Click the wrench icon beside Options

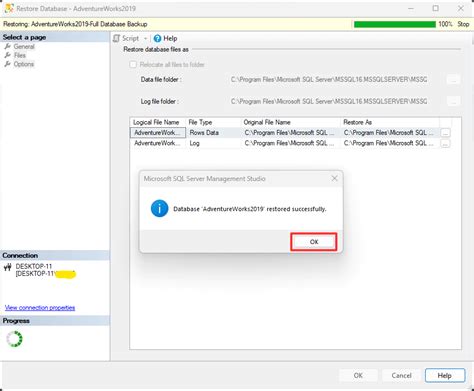click(x=7, y=64)
